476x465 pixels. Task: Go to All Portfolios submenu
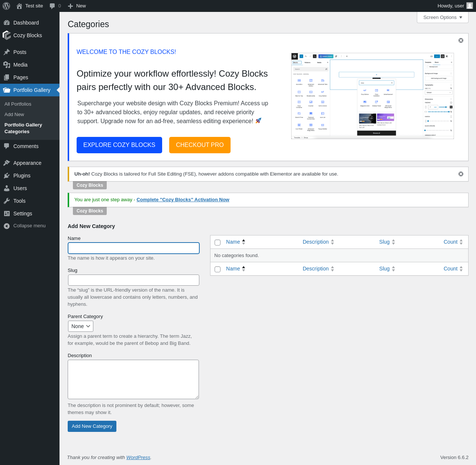click(18, 104)
